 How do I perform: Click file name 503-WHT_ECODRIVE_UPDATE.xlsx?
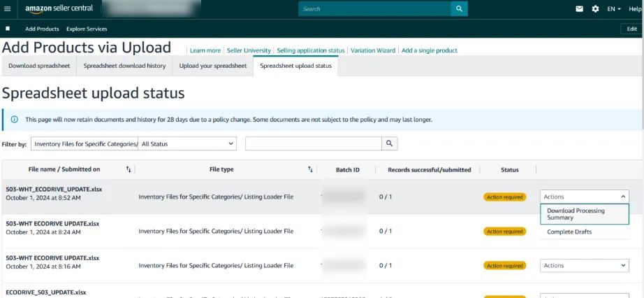point(54,190)
